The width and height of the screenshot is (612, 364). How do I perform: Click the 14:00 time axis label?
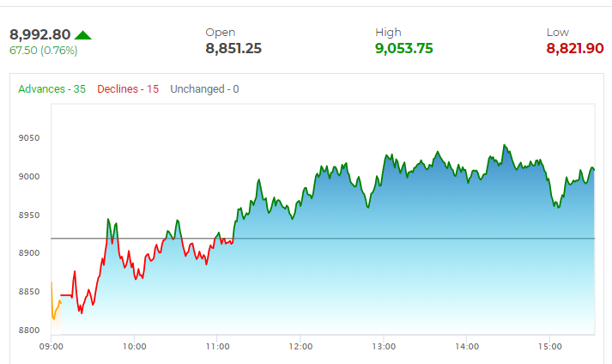[467, 347]
